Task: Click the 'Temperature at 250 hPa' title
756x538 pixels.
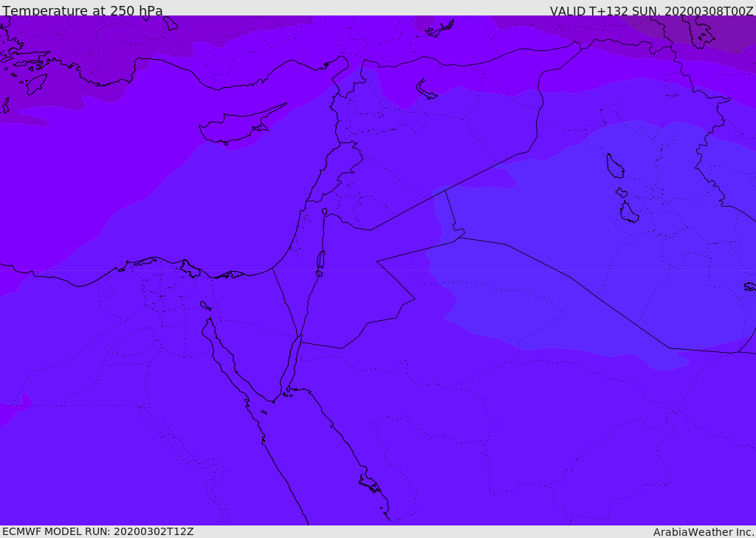Action: coord(83,10)
